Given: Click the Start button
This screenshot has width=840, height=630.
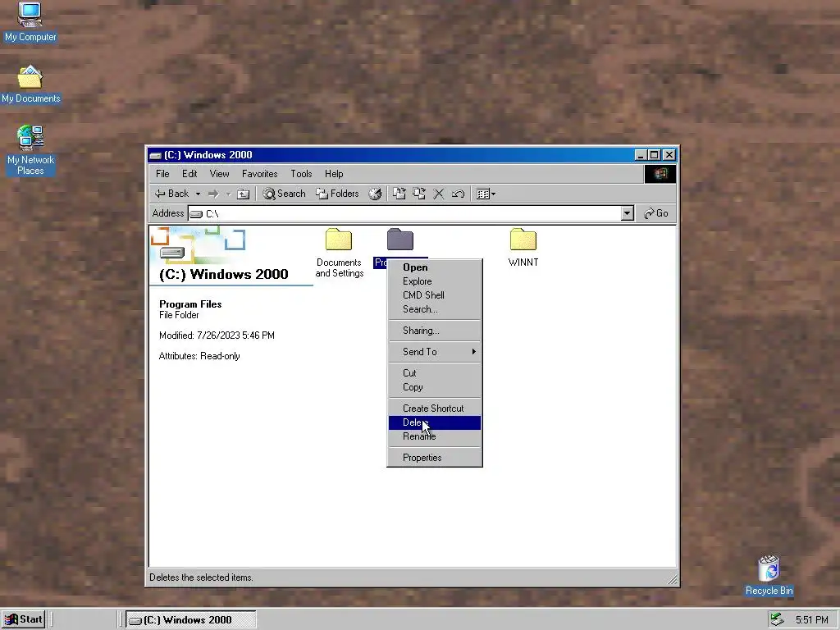Looking at the screenshot, I should [x=23, y=620].
